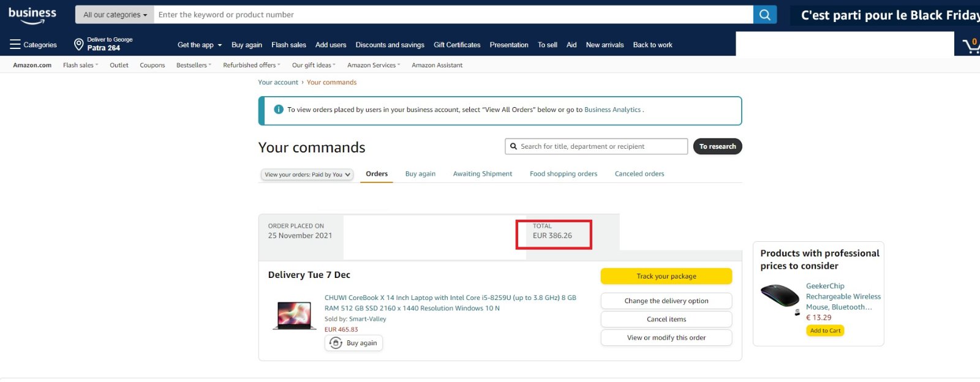980x382 pixels.
Task: Click Your account breadcrumb
Action: pyautogui.click(x=278, y=82)
